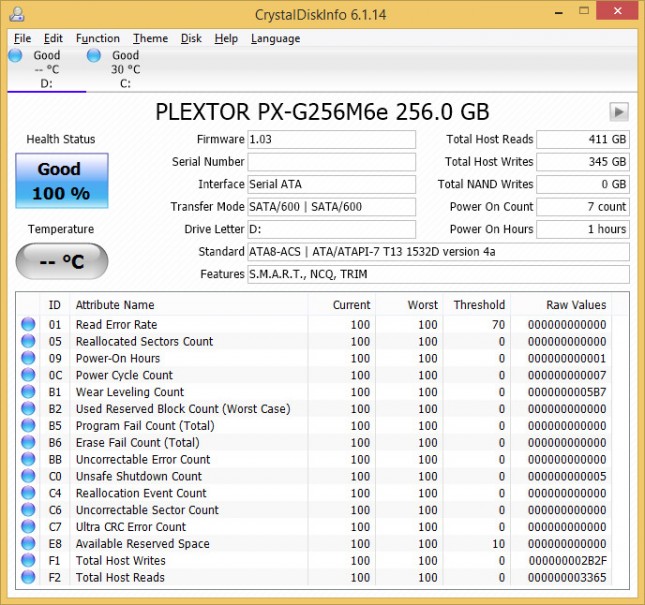The width and height of the screenshot is (645, 605).
Task: Open the Language menu
Action: 275,39
